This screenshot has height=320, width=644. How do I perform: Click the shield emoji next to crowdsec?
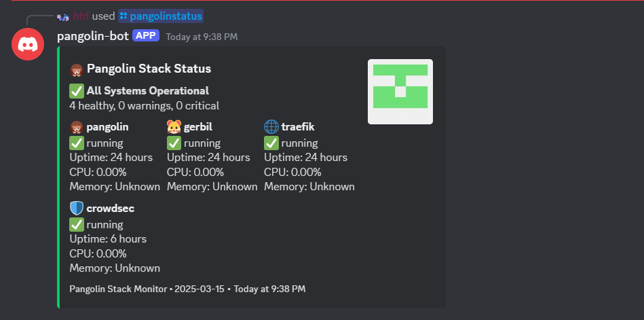coord(77,209)
